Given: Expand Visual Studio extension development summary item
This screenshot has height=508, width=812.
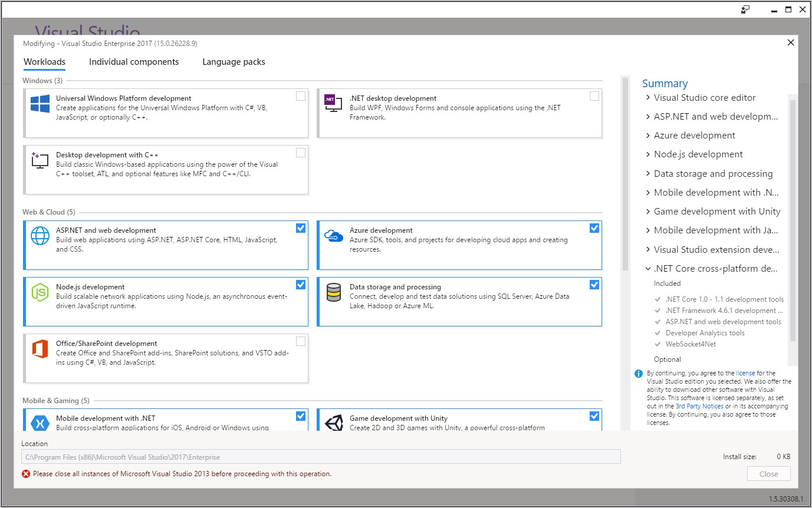Looking at the screenshot, I should pyautogui.click(x=648, y=250).
